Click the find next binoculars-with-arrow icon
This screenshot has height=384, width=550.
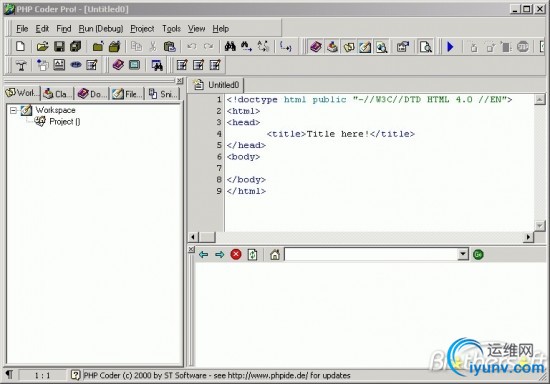pos(246,46)
